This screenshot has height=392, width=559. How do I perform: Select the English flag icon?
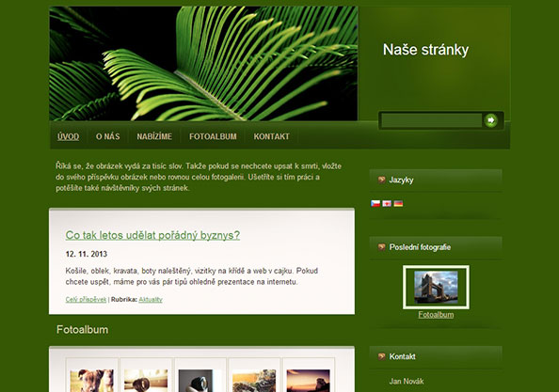387,203
